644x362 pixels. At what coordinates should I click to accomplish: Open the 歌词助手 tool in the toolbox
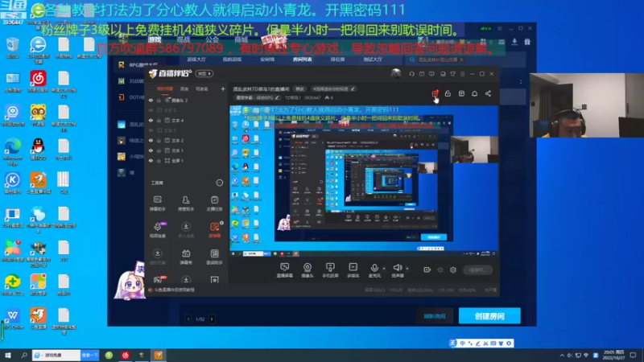click(x=214, y=257)
